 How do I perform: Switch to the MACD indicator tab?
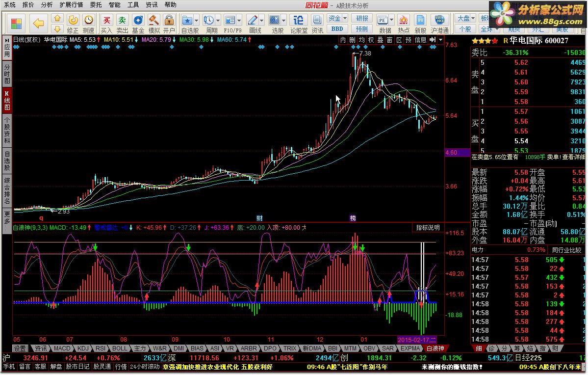click(62, 348)
